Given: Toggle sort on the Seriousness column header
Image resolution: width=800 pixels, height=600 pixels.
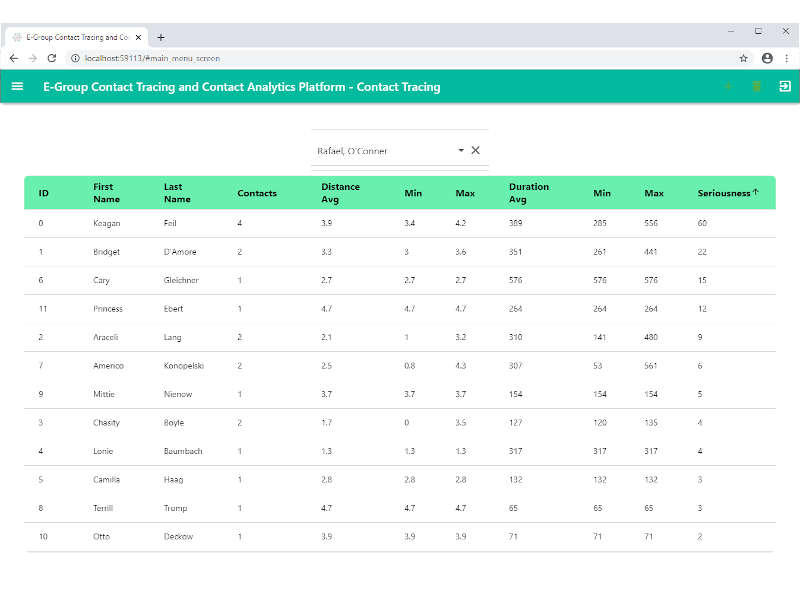Looking at the screenshot, I should click(x=724, y=193).
